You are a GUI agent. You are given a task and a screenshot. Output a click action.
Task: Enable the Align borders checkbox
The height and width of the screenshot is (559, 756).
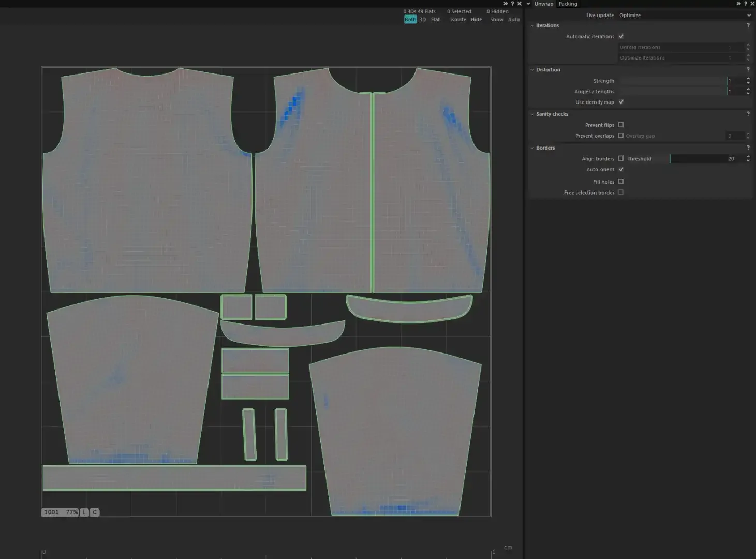pos(621,159)
